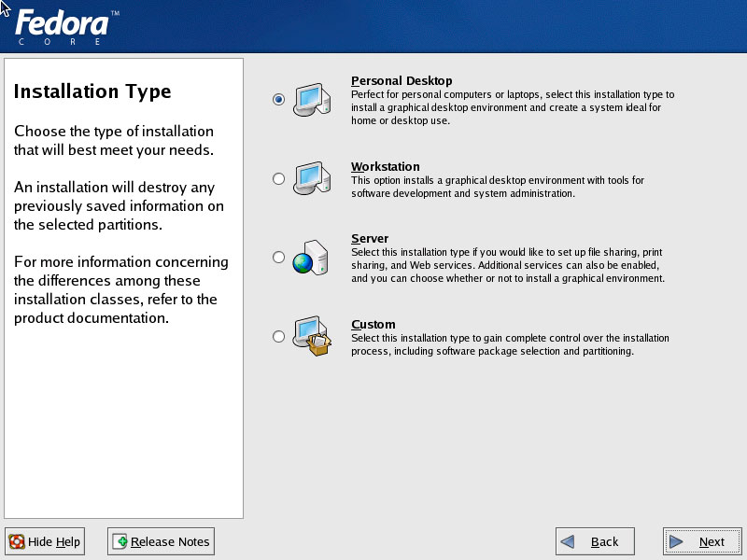
Task: Click the document icon beside Release Notes
Action: pos(120,541)
